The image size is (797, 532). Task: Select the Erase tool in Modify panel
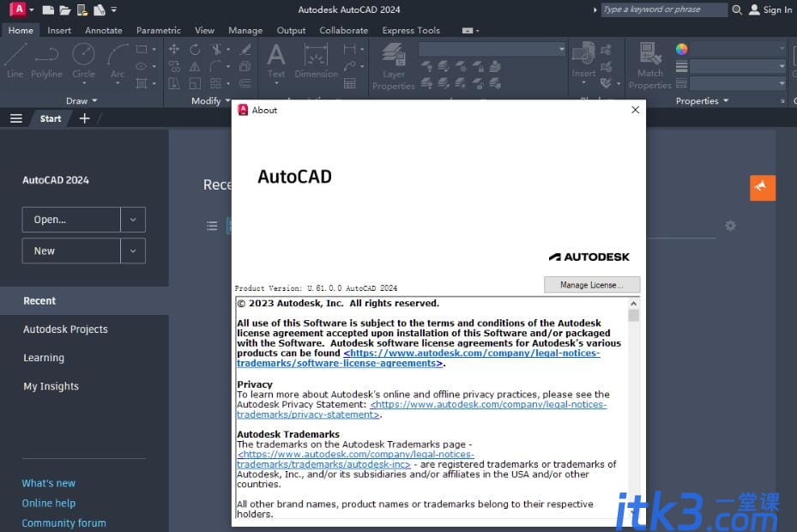coord(245,49)
